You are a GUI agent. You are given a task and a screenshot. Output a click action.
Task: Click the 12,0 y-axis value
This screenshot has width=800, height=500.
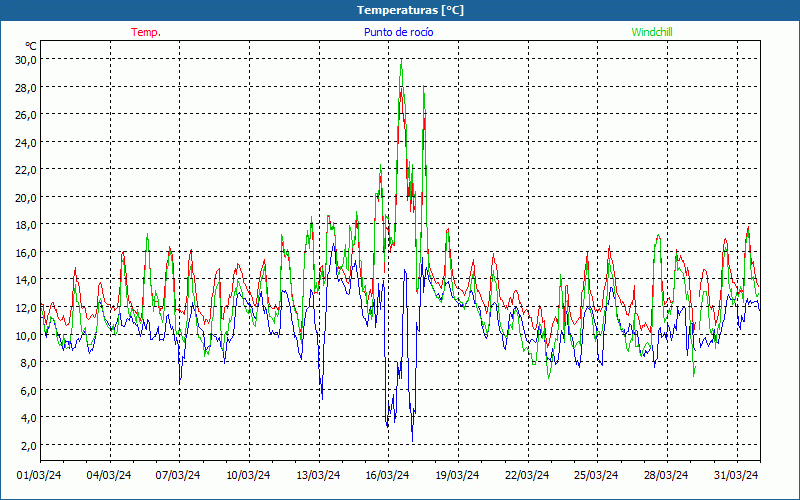click(26, 308)
